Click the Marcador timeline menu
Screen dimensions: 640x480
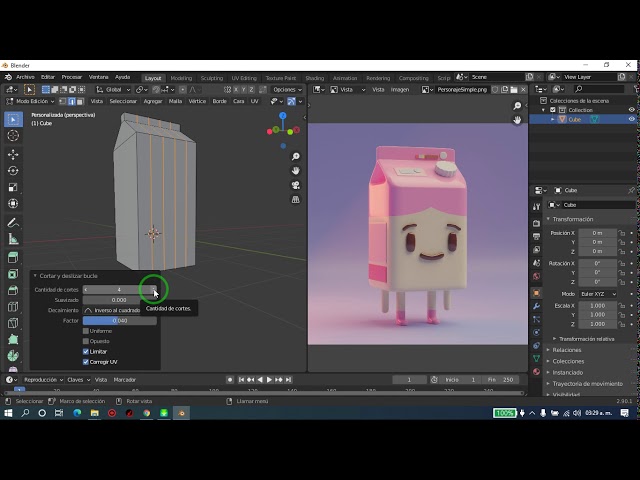point(124,380)
